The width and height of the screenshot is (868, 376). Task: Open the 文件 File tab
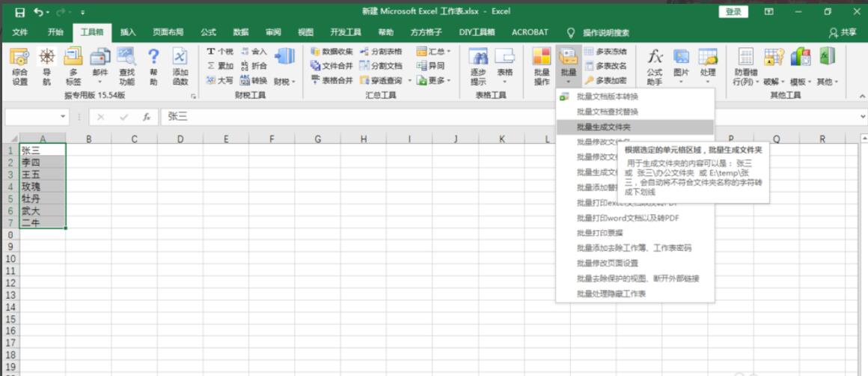20,33
